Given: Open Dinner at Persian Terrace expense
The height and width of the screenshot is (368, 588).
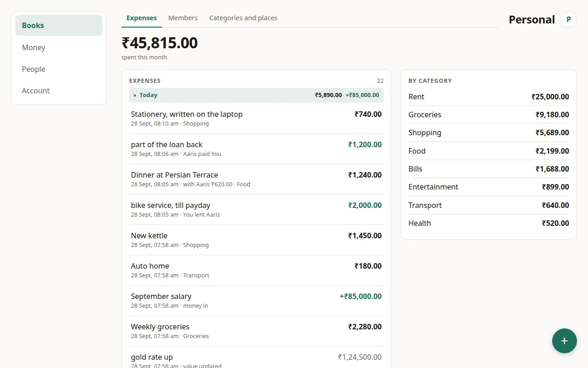Looking at the screenshot, I should click(256, 179).
